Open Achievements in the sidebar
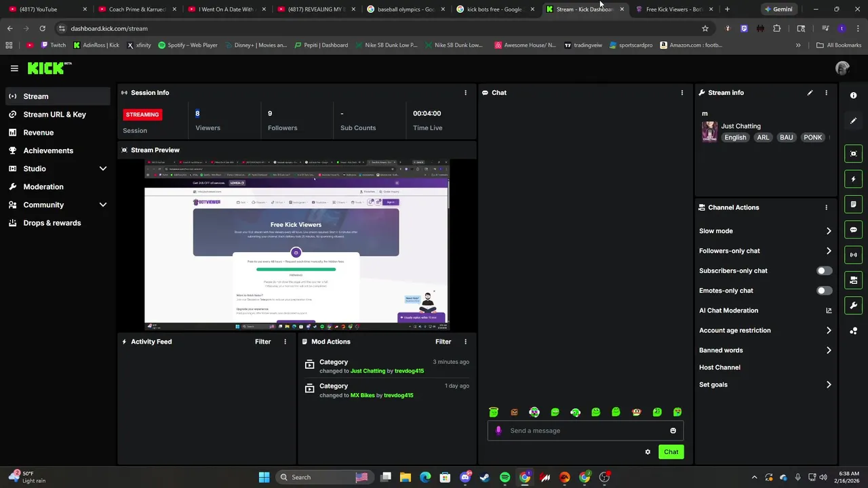This screenshot has width=868, height=488. pos(58,150)
